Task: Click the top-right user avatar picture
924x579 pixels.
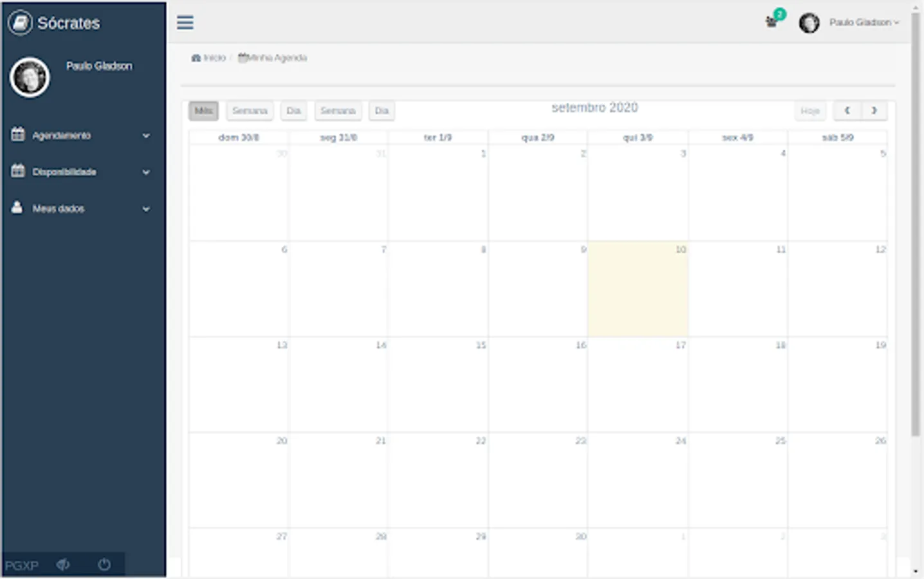Action: 809,23
